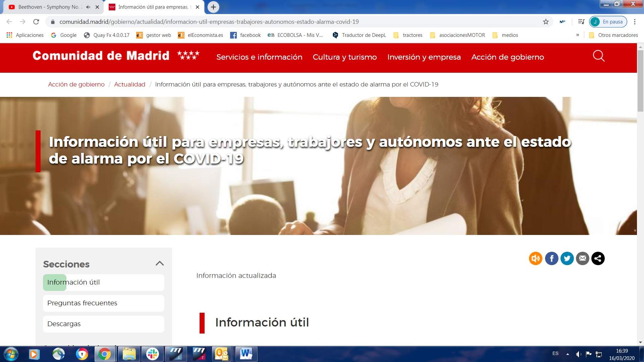Screen dimensions: 644x362
Task: Share page on Twitter round icon
Action: (x=567, y=258)
